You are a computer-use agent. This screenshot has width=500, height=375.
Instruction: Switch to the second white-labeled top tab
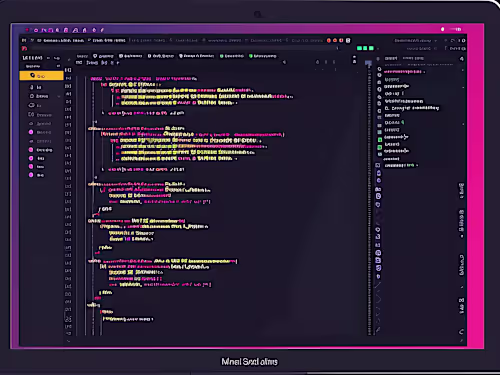[x=107, y=40]
